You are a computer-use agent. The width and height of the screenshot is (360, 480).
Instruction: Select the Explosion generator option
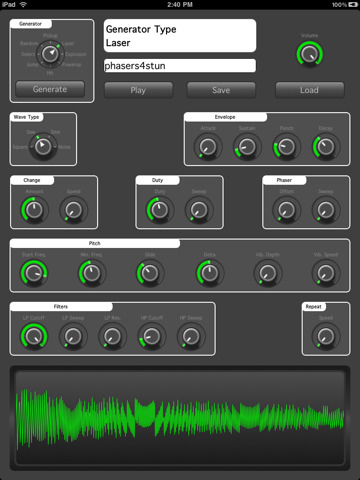pyautogui.click(x=76, y=54)
